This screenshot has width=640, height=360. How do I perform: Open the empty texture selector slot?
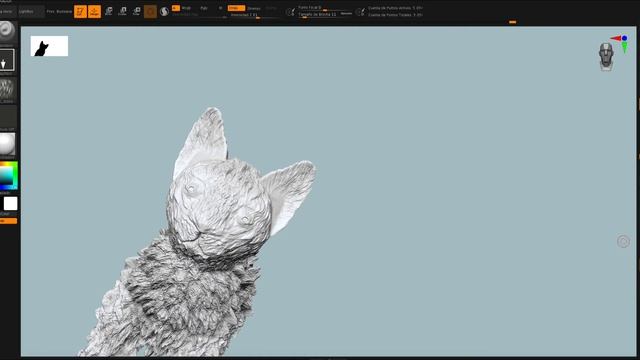(x=8, y=117)
